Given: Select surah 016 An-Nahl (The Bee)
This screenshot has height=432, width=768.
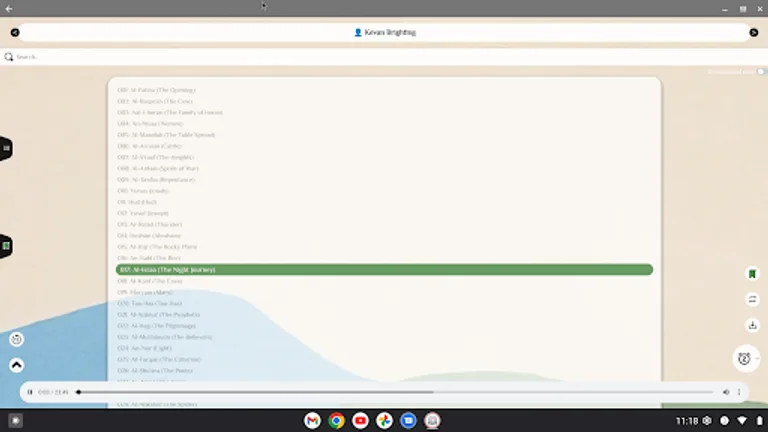Looking at the screenshot, I should tap(149, 258).
